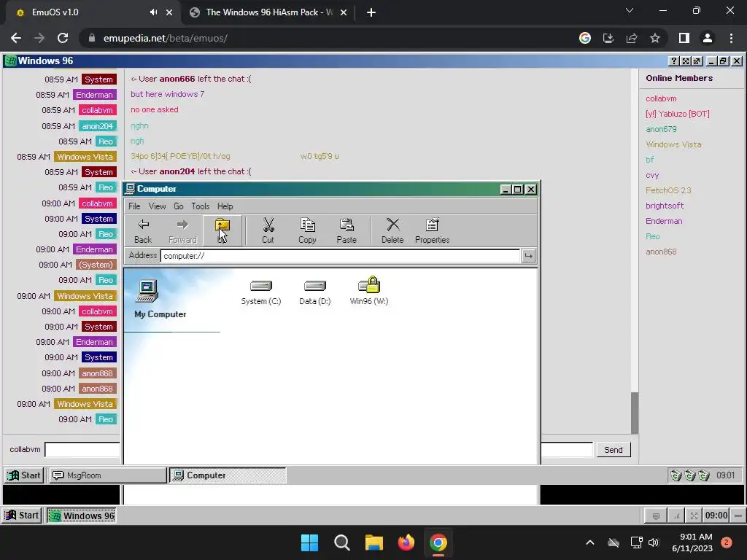
Task: Click message 'but here windows 7'
Action: click(x=168, y=94)
